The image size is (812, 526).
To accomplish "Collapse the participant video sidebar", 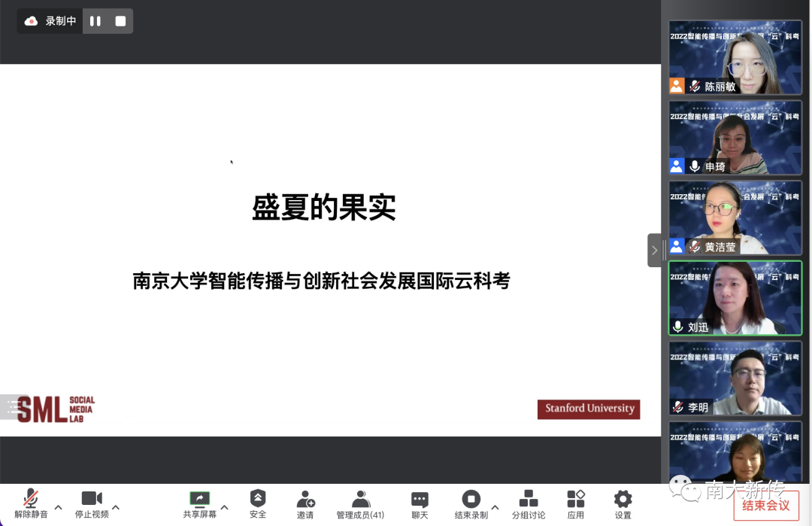I will click(653, 250).
